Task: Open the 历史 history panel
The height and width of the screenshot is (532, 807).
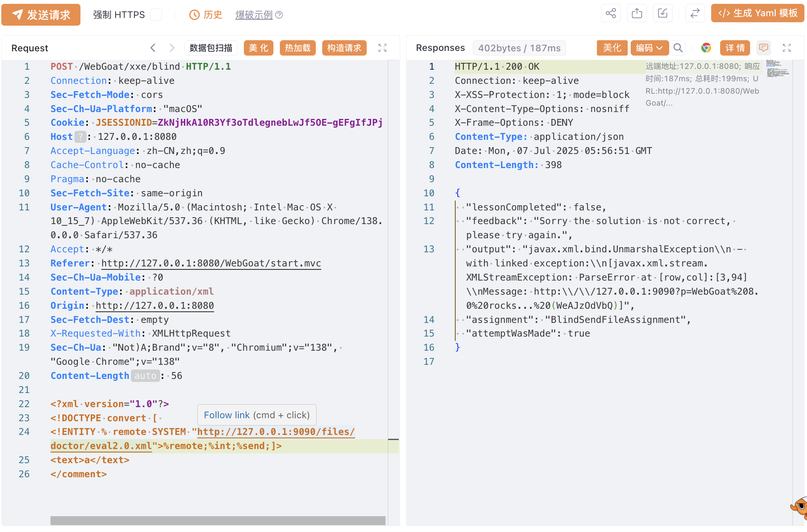Action: coord(206,15)
